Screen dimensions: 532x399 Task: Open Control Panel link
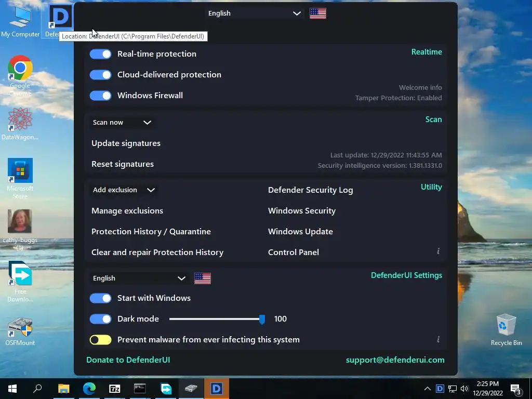294,252
